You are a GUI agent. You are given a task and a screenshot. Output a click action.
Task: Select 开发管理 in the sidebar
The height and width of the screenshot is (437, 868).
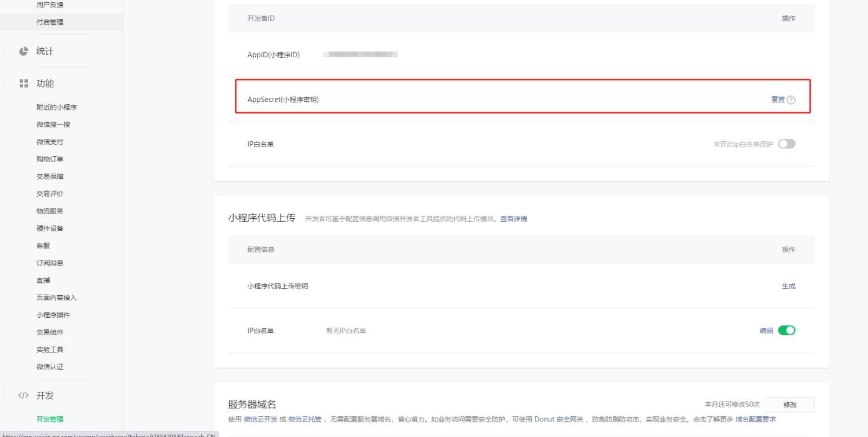tap(50, 419)
